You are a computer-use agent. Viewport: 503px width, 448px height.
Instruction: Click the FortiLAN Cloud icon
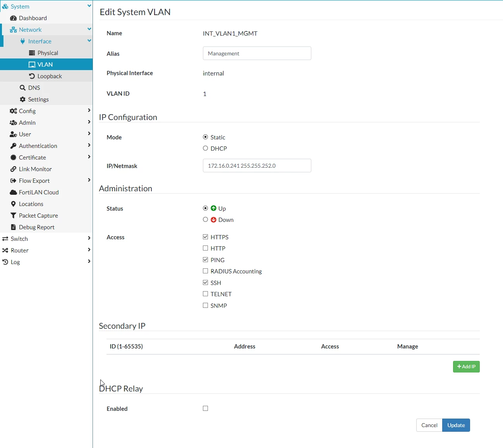coord(13,192)
